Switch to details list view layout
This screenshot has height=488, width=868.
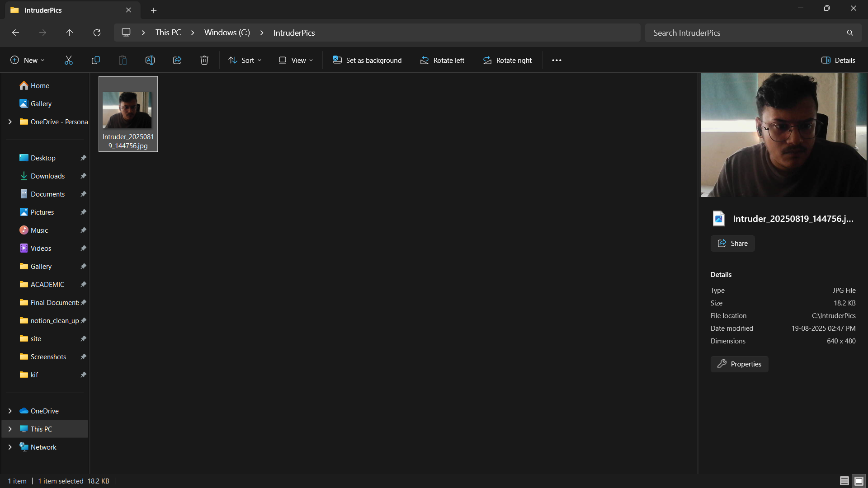click(x=844, y=481)
